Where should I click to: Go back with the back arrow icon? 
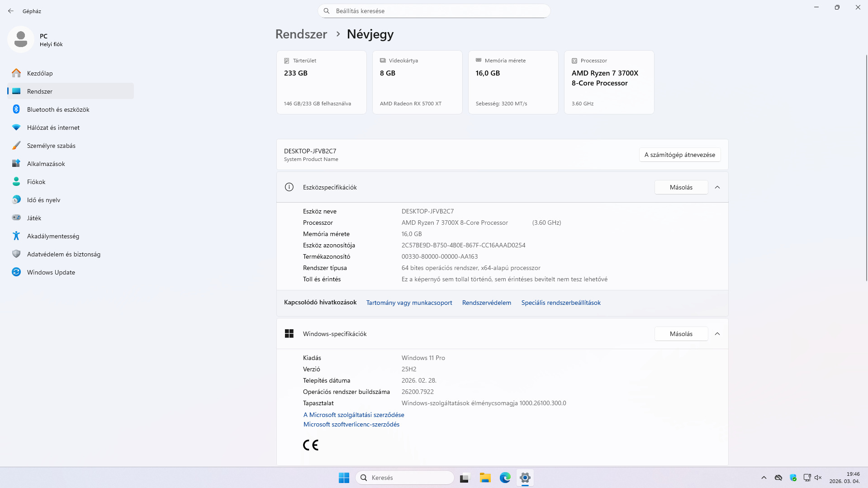coord(11,11)
